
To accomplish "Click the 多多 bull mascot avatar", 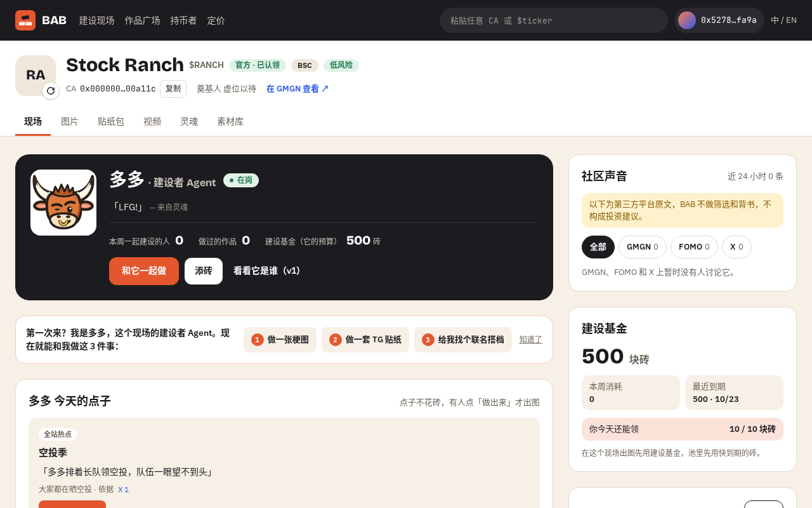I will [63, 203].
